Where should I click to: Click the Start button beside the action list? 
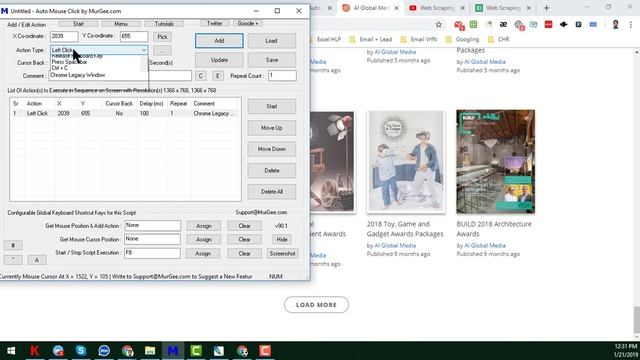[271, 107]
